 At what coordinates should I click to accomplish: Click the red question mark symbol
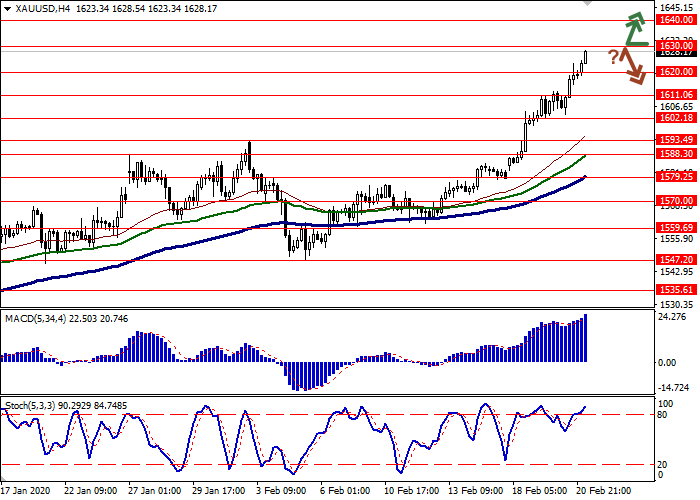point(613,56)
